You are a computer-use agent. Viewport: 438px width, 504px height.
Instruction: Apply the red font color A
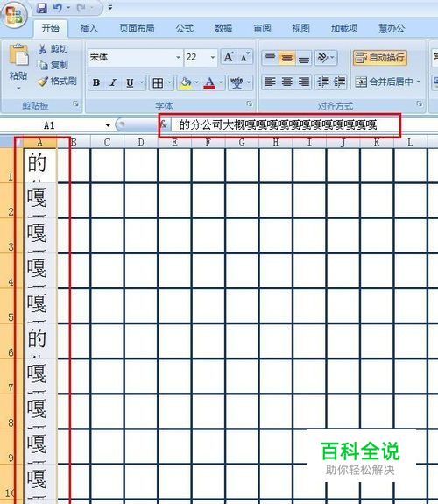(209, 83)
